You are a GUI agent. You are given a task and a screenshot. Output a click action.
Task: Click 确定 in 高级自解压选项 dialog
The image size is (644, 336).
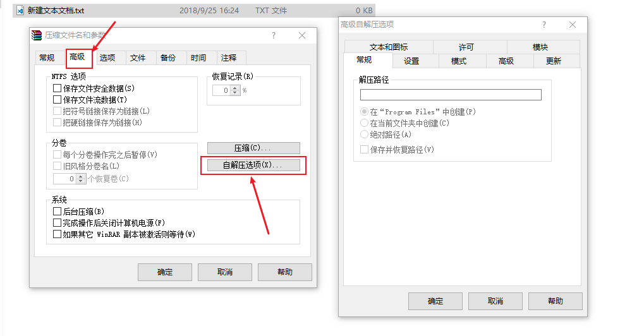[435, 301]
